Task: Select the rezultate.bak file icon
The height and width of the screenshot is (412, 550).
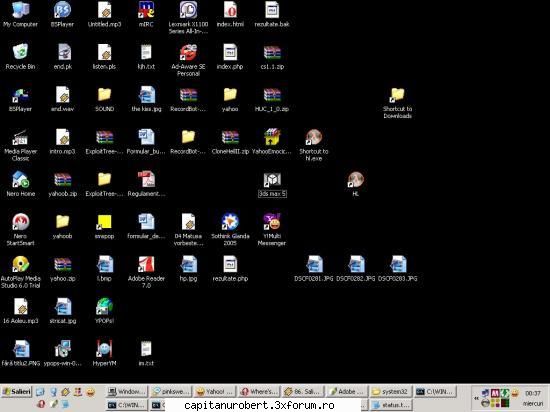Action: click(272, 10)
